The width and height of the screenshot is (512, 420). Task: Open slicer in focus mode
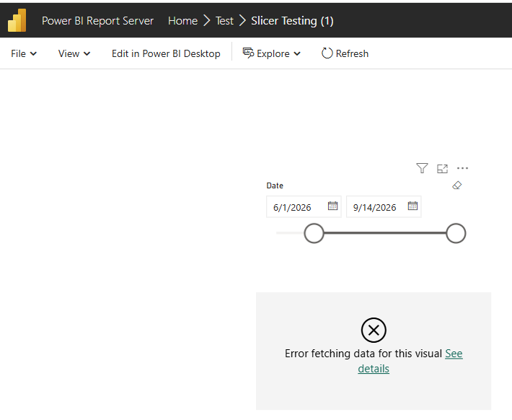click(442, 169)
